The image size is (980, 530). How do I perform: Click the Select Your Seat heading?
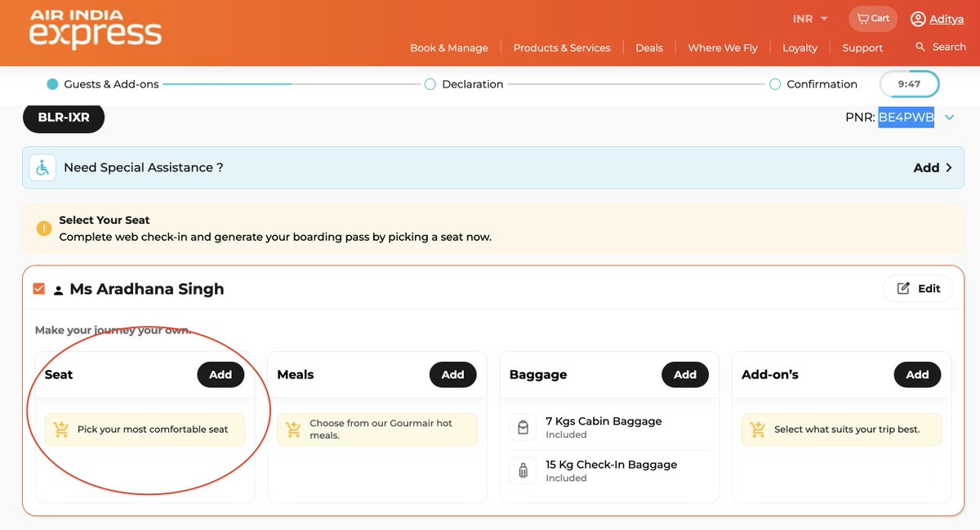tap(105, 220)
